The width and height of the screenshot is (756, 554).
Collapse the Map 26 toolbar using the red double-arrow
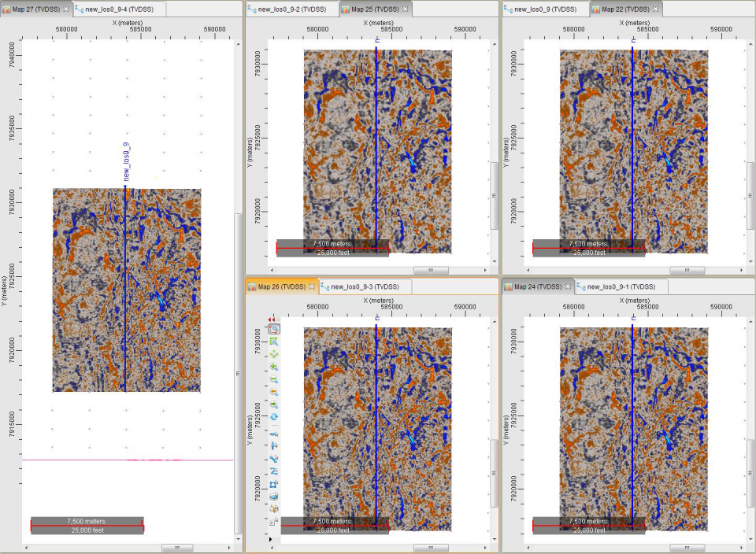[272, 319]
